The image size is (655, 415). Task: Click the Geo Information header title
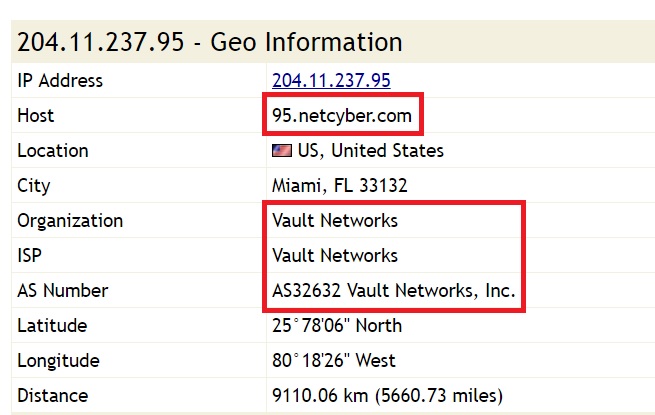210,42
